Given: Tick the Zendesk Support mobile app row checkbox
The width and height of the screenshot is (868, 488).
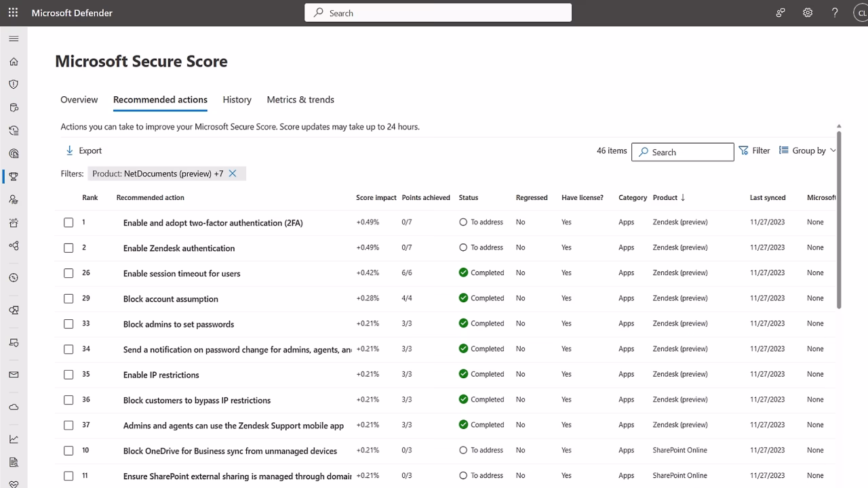Looking at the screenshot, I should (68, 425).
